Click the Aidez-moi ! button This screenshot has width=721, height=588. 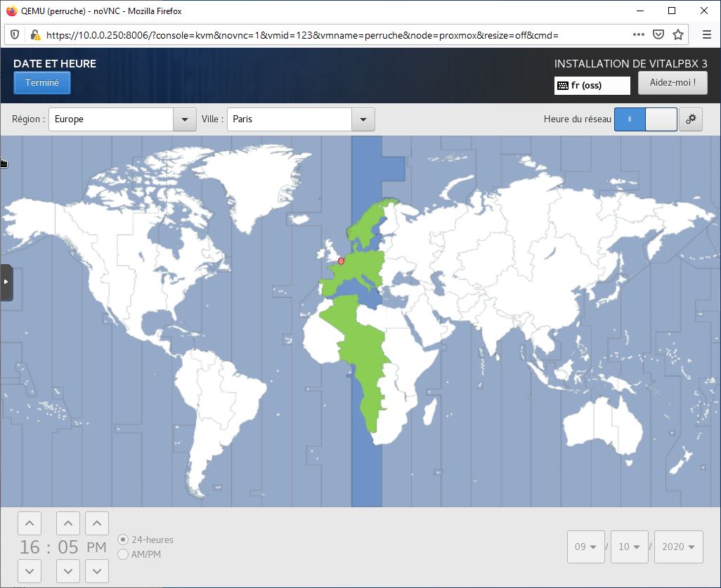click(x=672, y=82)
